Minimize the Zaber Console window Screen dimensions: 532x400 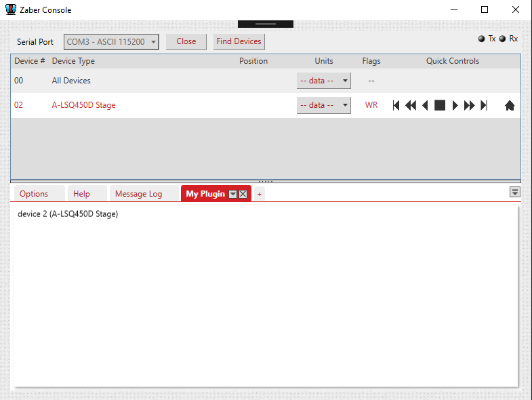pos(454,9)
